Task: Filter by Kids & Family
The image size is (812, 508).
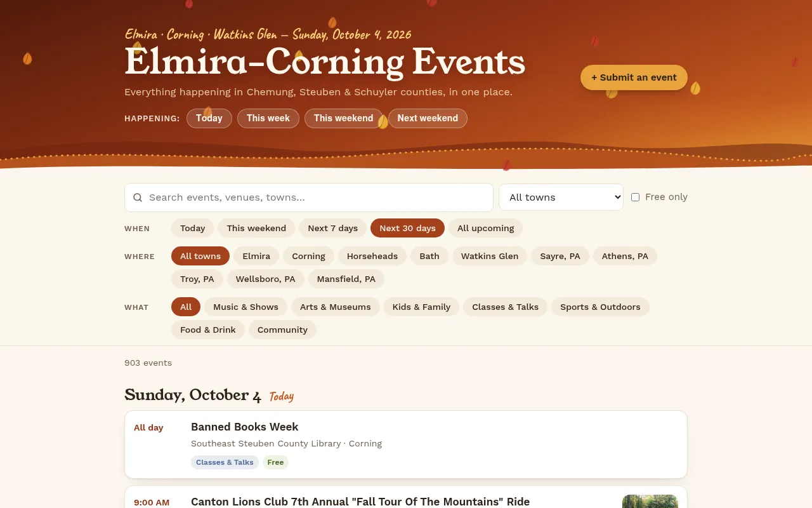Action: click(x=421, y=307)
